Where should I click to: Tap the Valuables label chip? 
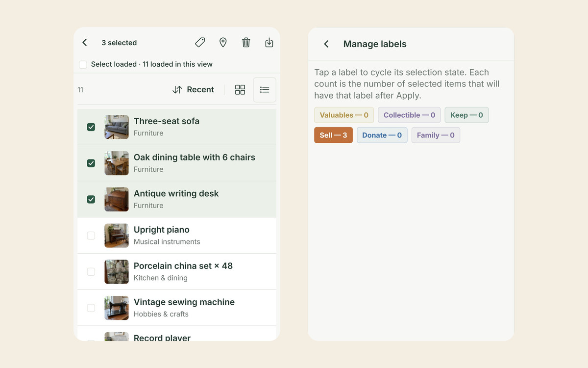point(344,115)
